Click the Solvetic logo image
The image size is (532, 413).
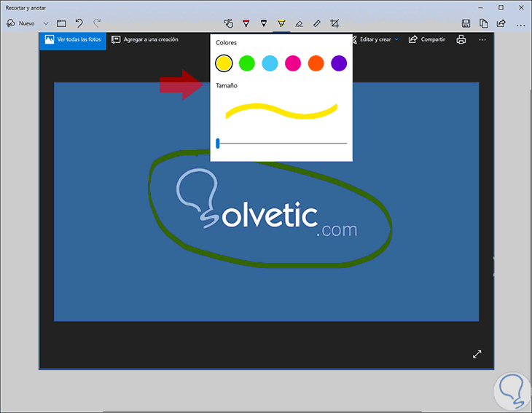(267, 202)
